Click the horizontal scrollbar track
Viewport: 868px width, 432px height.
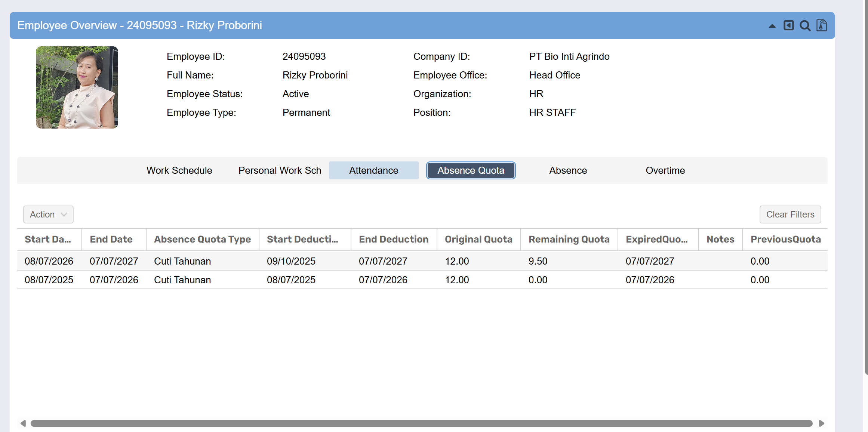click(421, 423)
